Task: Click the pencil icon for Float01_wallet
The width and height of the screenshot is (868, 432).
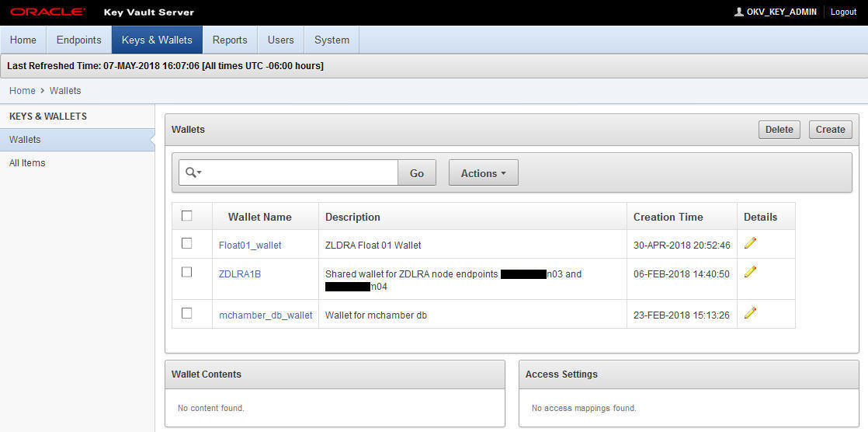Action: pyautogui.click(x=750, y=243)
